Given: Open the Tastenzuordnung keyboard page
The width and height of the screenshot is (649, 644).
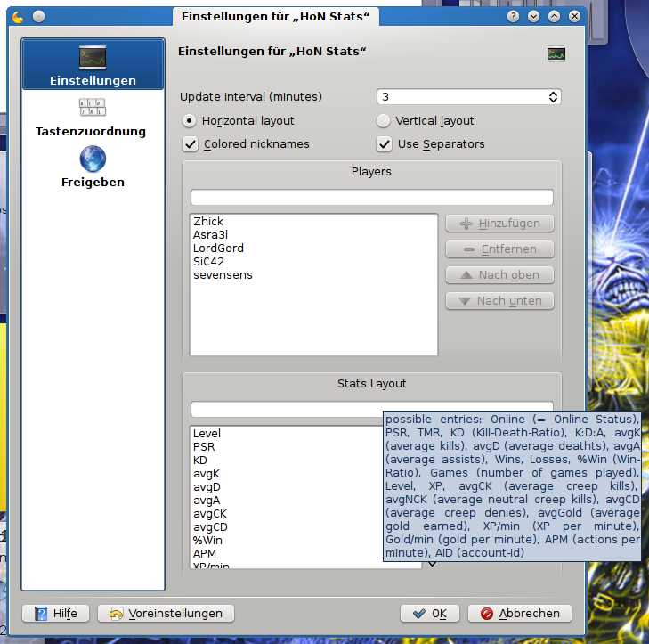Looking at the screenshot, I should pos(93,118).
